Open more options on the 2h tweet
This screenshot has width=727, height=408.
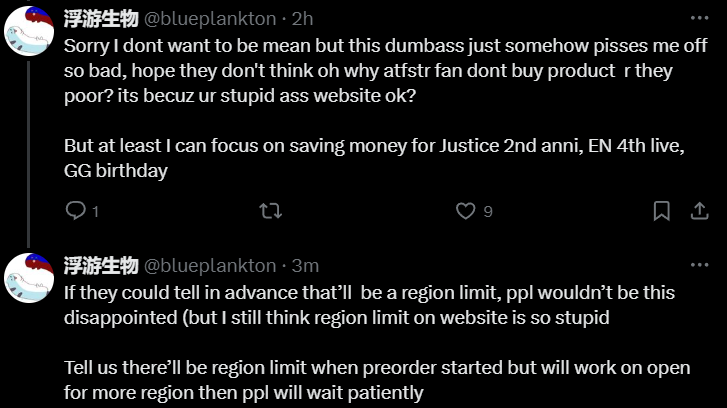[700, 18]
